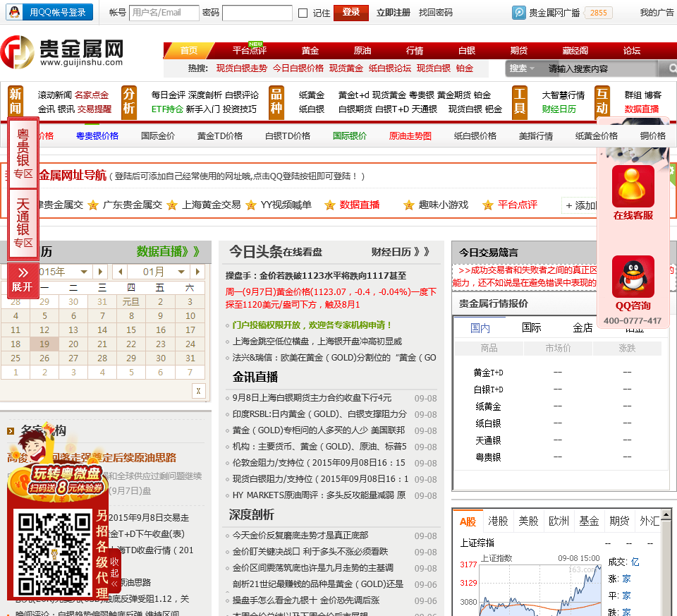Click the + 添加 site button
The image size is (677, 616).
point(580,205)
